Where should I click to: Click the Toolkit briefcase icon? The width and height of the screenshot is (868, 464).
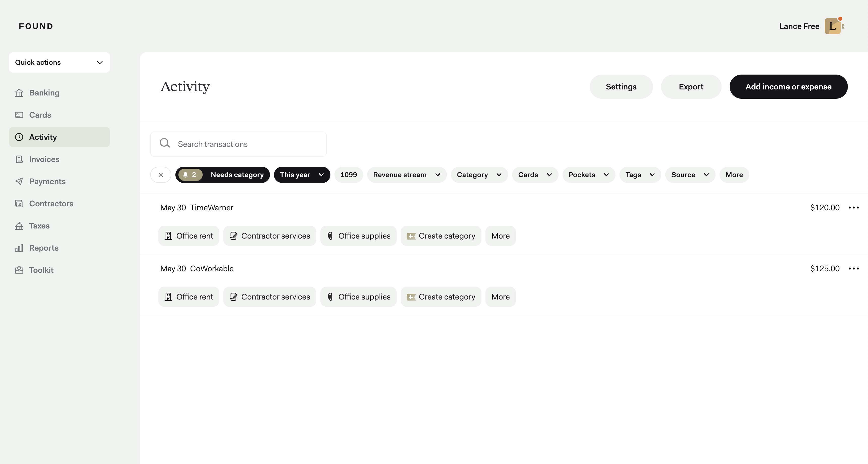point(19,270)
